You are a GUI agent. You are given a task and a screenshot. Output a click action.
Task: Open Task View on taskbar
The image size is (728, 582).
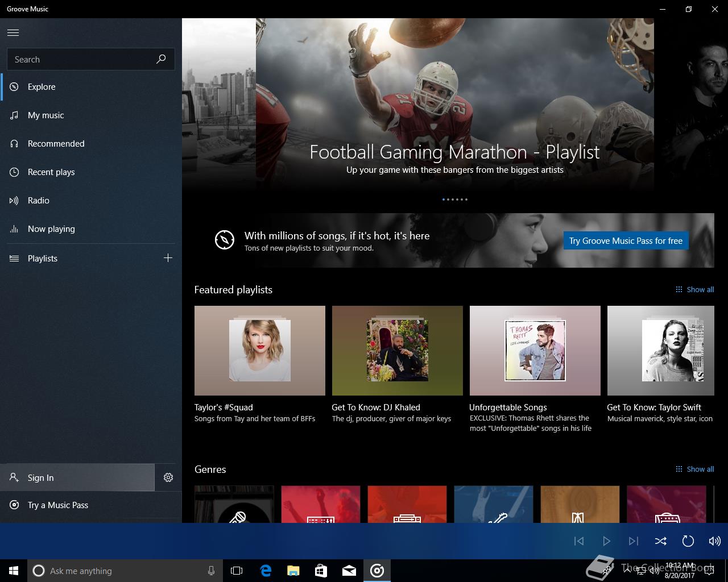[x=237, y=571]
